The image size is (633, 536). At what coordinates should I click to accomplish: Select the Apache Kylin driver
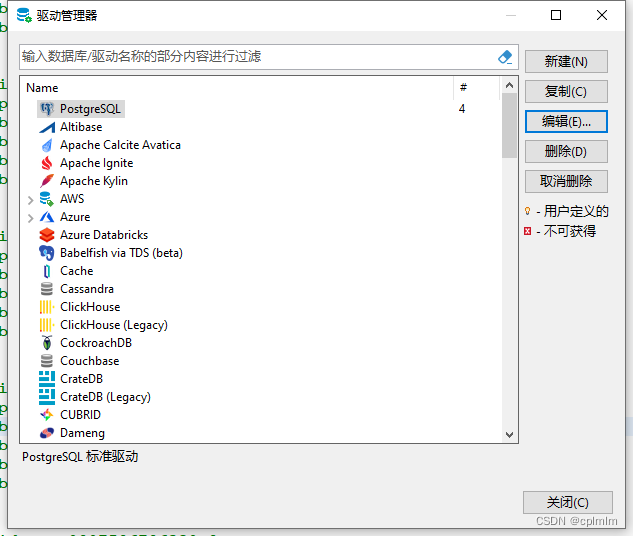point(94,181)
